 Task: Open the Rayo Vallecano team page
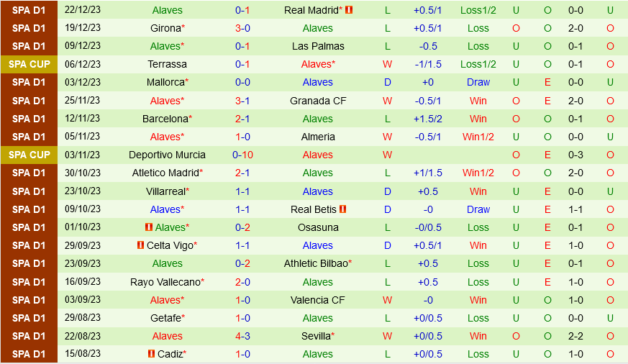[x=165, y=282]
